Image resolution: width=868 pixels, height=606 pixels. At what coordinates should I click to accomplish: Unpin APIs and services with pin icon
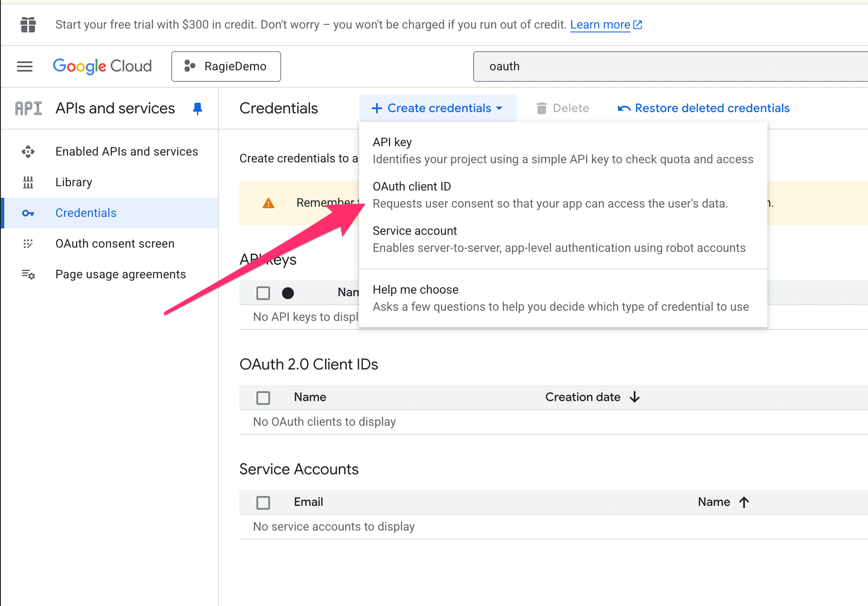197,109
